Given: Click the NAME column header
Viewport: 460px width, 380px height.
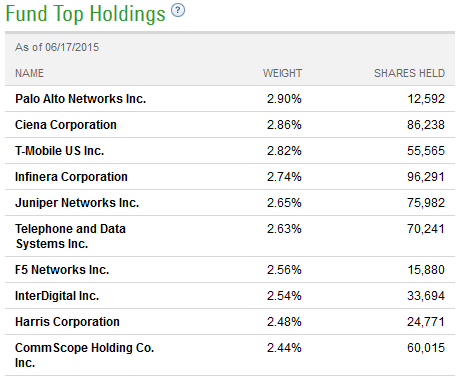Looking at the screenshot, I should (x=29, y=73).
